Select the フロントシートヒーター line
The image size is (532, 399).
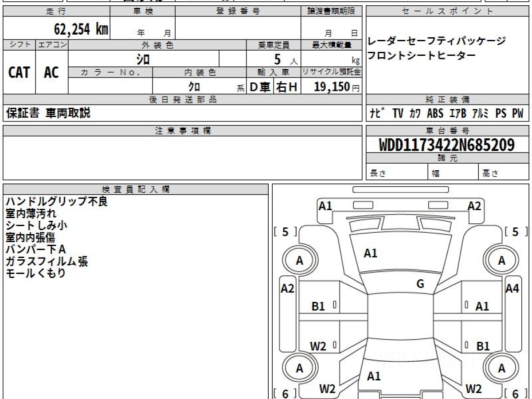click(x=421, y=55)
